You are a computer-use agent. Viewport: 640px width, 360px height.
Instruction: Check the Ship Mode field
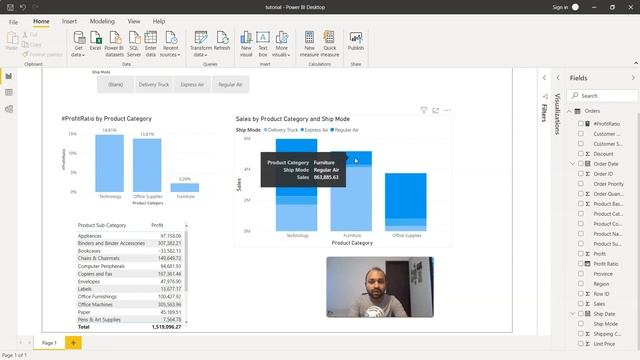[x=580, y=324]
